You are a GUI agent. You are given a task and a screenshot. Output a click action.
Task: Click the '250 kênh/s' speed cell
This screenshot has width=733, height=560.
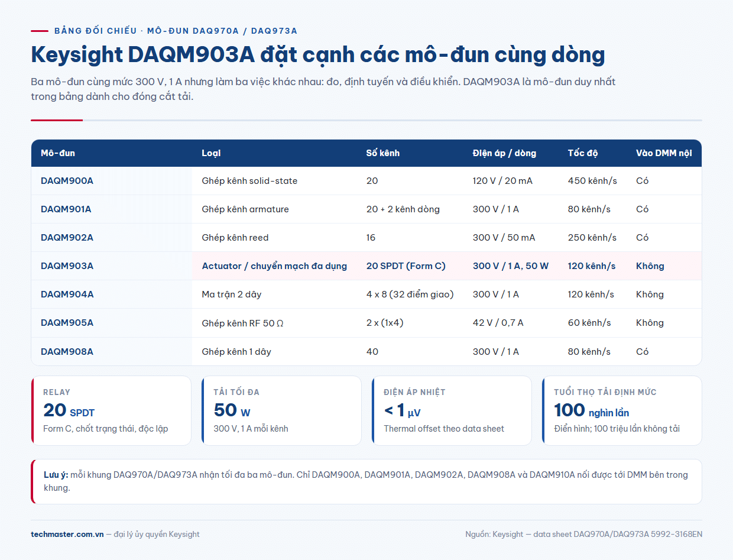click(x=592, y=238)
